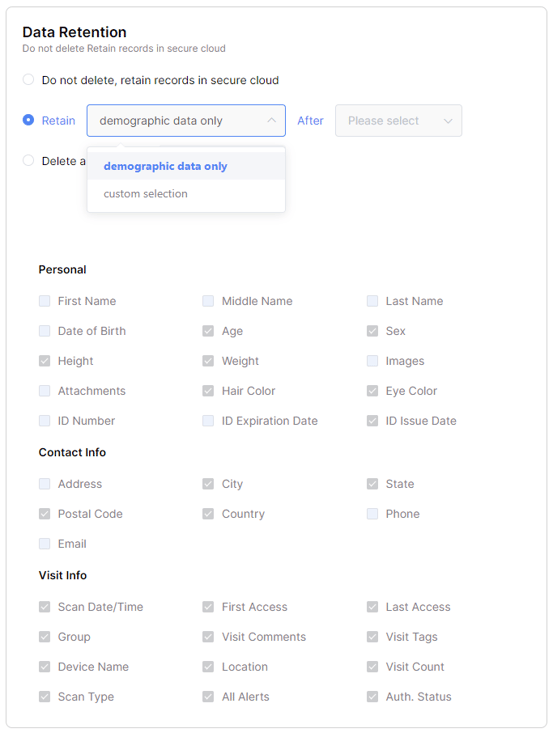Screen dimensions: 553x733
Task: Collapse the demographic data only dropdown
Action: [186, 121]
